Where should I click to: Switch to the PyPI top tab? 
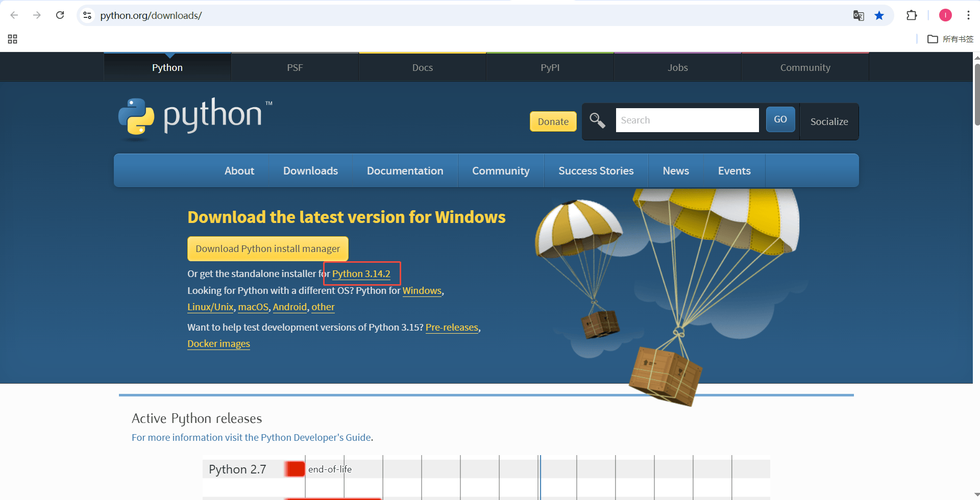(x=550, y=67)
